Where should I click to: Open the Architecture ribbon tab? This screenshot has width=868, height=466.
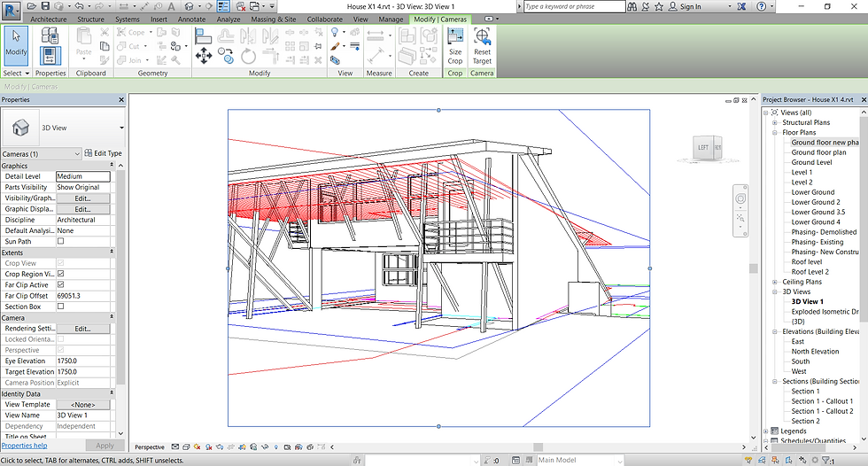point(48,19)
